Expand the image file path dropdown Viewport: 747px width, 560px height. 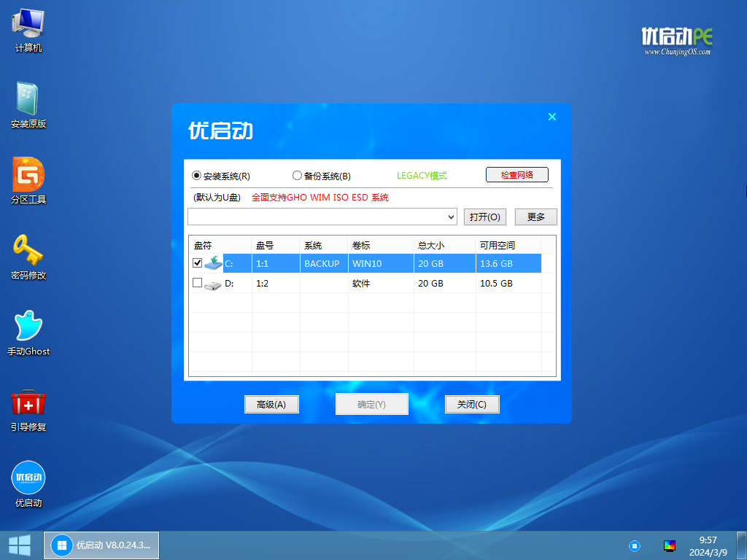(451, 217)
